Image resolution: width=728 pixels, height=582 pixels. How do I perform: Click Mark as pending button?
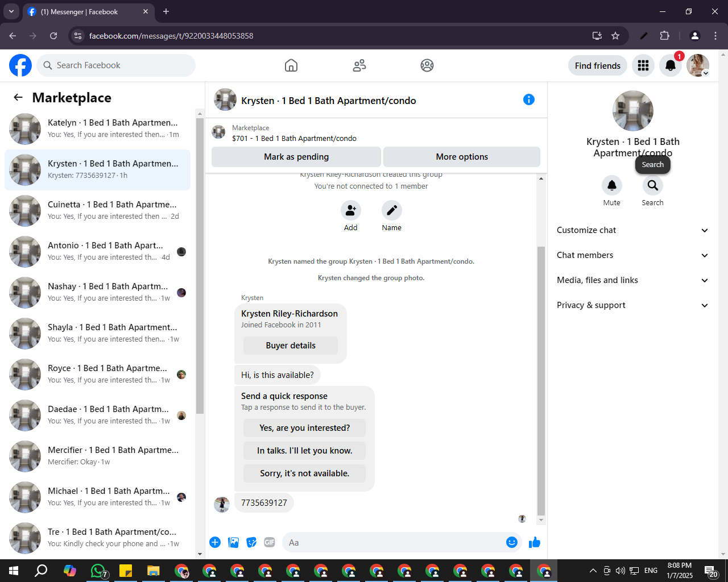[296, 157]
